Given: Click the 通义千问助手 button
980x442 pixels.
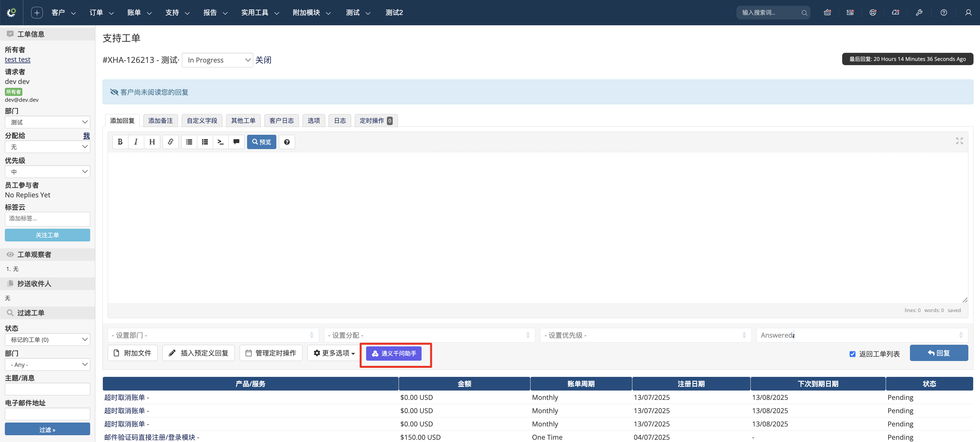Looking at the screenshot, I should pyautogui.click(x=394, y=354).
